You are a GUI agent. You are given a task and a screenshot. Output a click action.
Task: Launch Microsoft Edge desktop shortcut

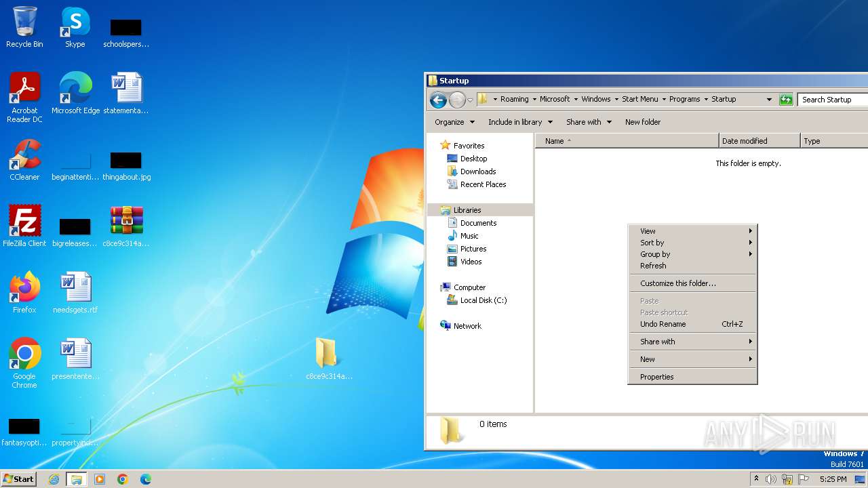click(75, 94)
